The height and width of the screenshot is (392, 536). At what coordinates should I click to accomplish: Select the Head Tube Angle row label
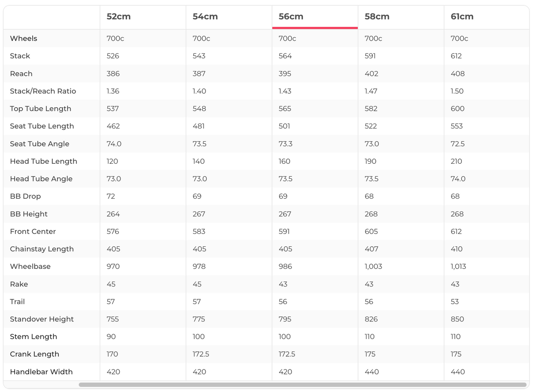[x=41, y=179]
